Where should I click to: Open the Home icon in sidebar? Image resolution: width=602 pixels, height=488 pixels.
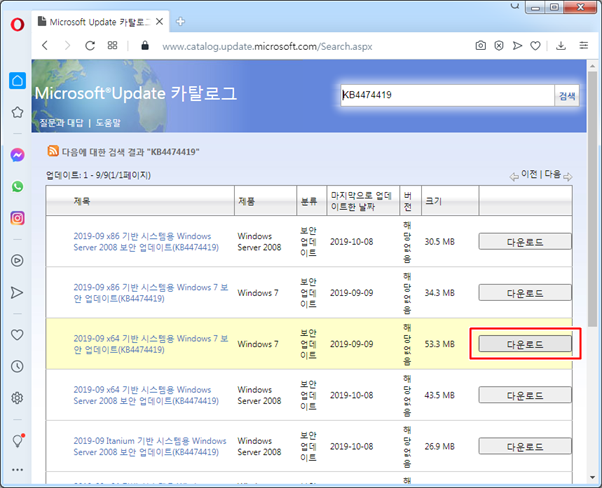click(17, 81)
